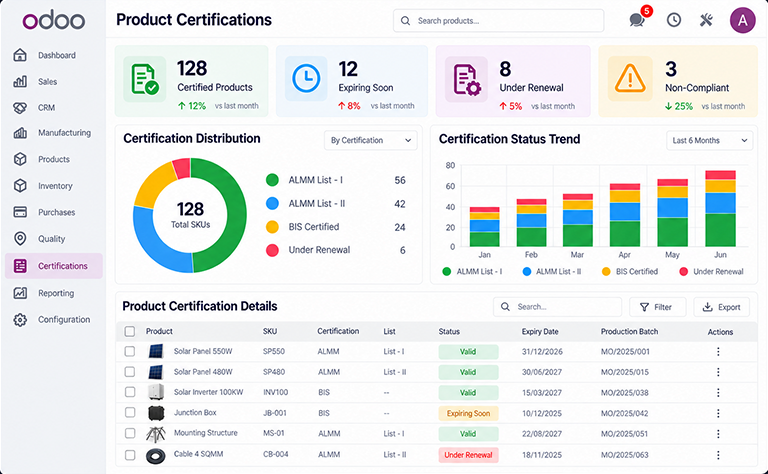Click the Manufacturing factory icon
Image resolution: width=768 pixels, height=474 pixels.
(20, 133)
